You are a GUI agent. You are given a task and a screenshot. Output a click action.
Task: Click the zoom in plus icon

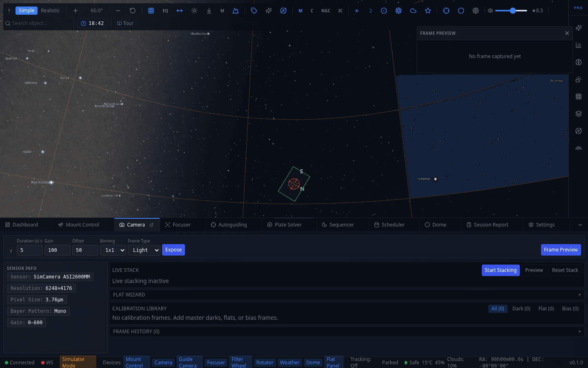pyautogui.click(x=76, y=11)
